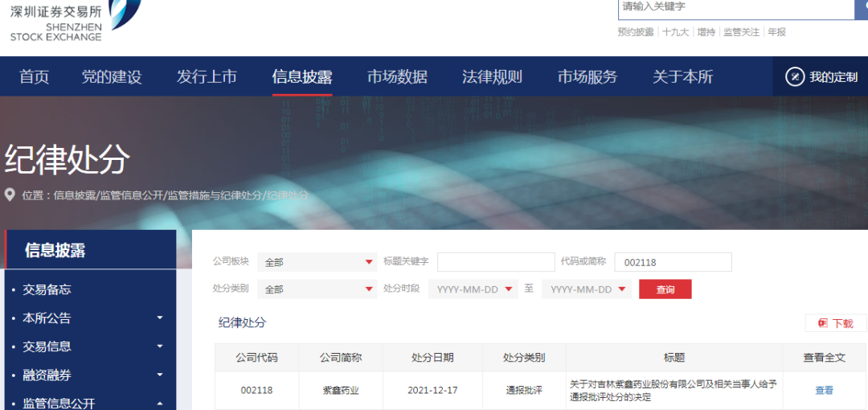Viewport: 868px width, 410px height.
Task: Click the red 查询 button
Action: (x=665, y=289)
